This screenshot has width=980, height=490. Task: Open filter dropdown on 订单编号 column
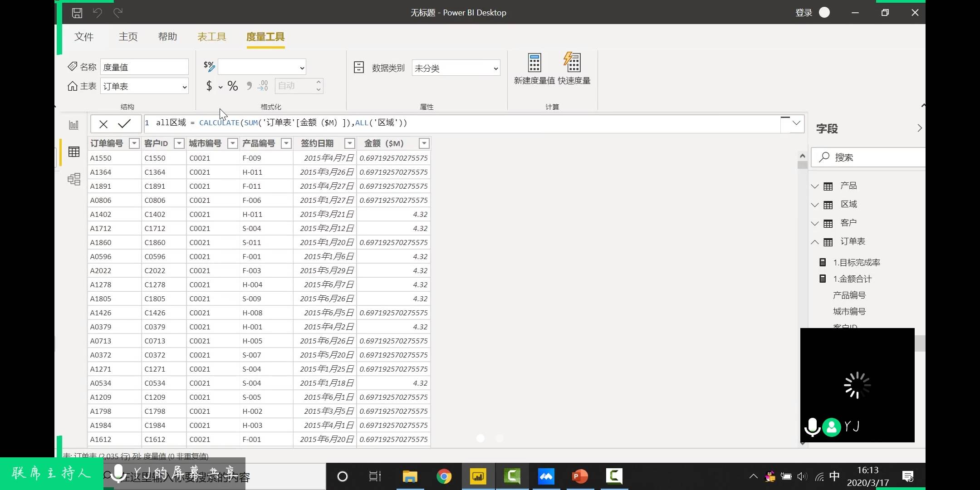[134, 143]
